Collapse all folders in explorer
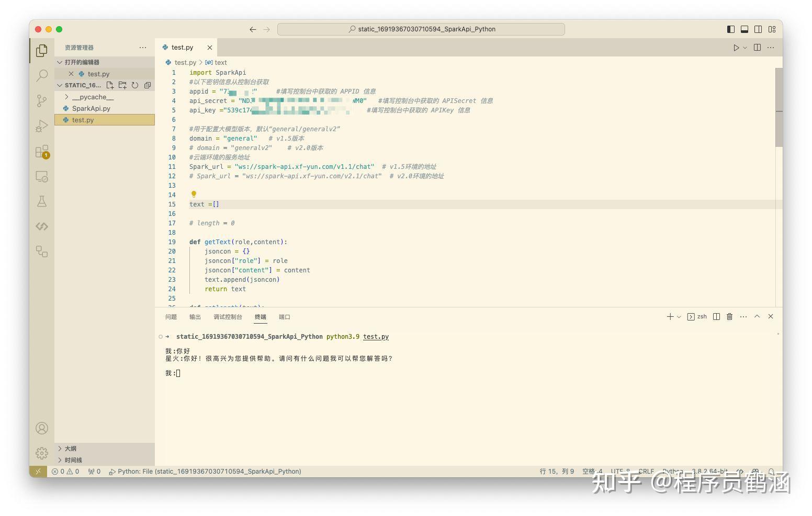Screen dimensions: 812x516 [x=148, y=85]
